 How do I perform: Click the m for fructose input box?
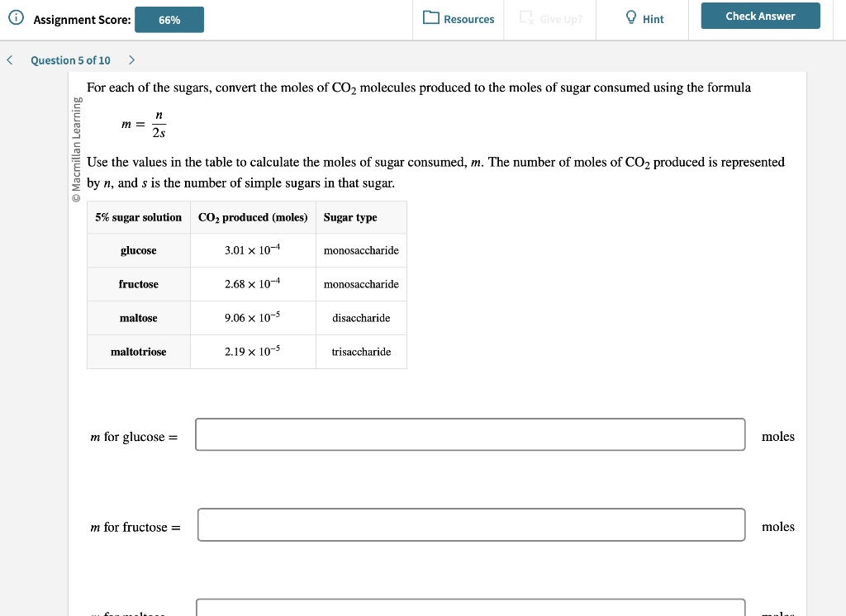click(x=471, y=525)
